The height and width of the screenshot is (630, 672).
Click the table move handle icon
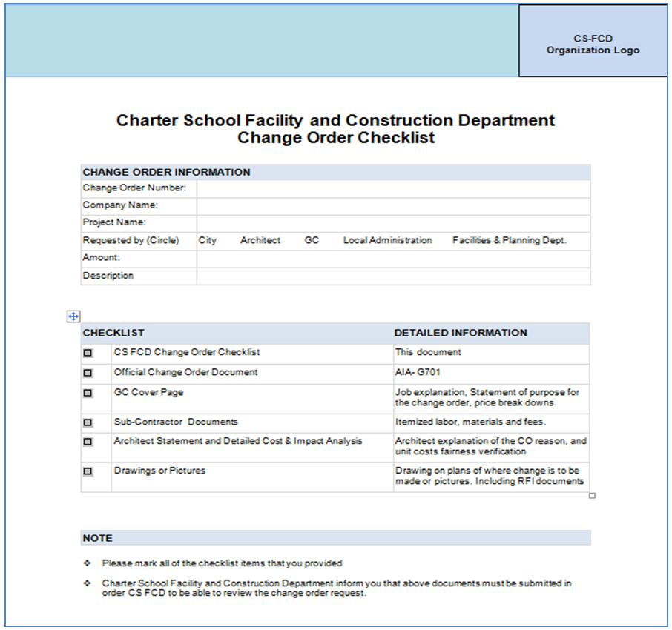coord(73,316)
